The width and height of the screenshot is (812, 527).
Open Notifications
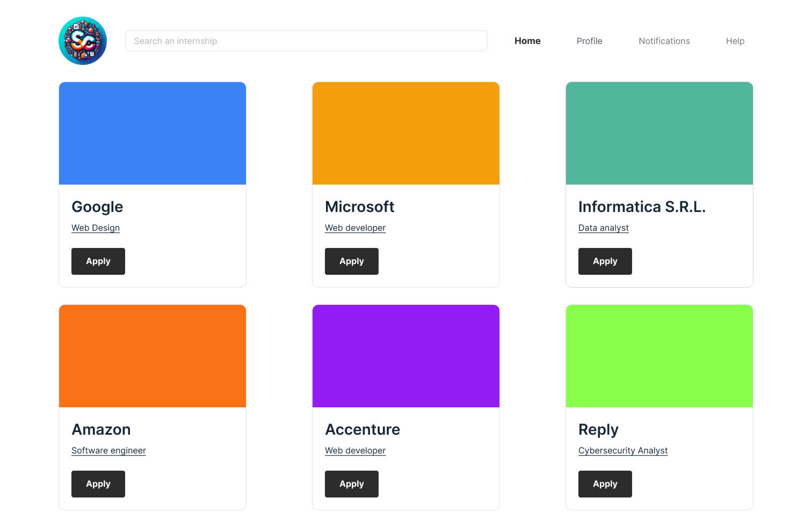click(x=664, y=41)
